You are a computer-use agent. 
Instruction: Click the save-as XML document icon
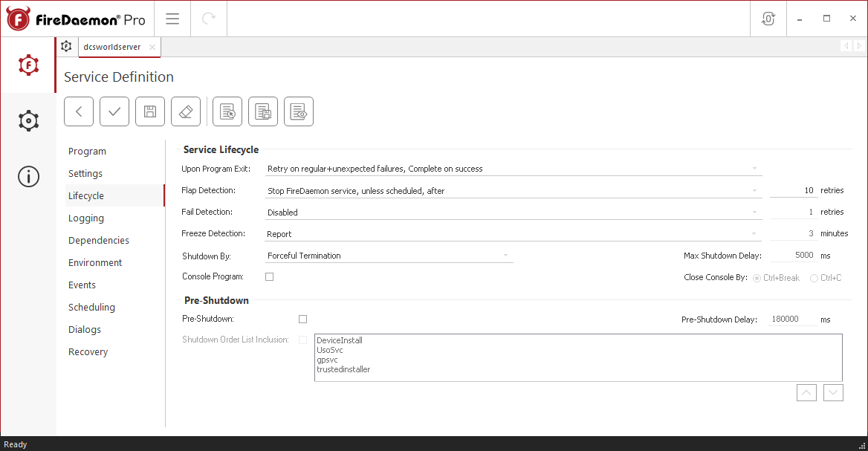263,111
